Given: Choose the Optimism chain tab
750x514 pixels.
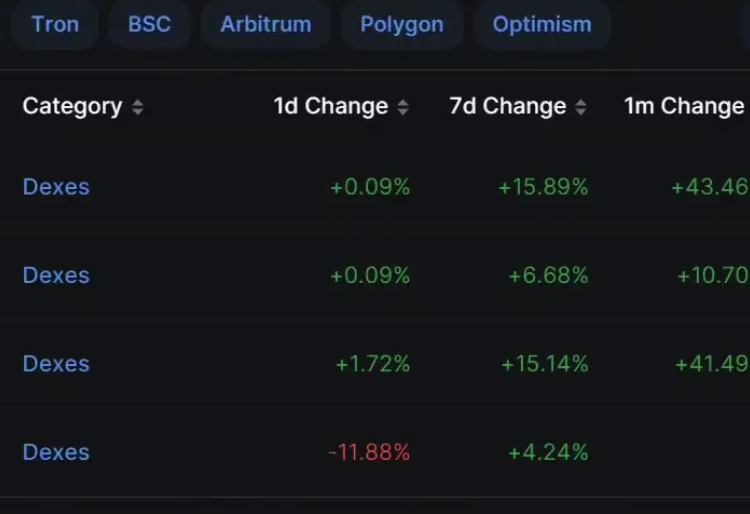Looking at the screenshot, I should point(541,24).
